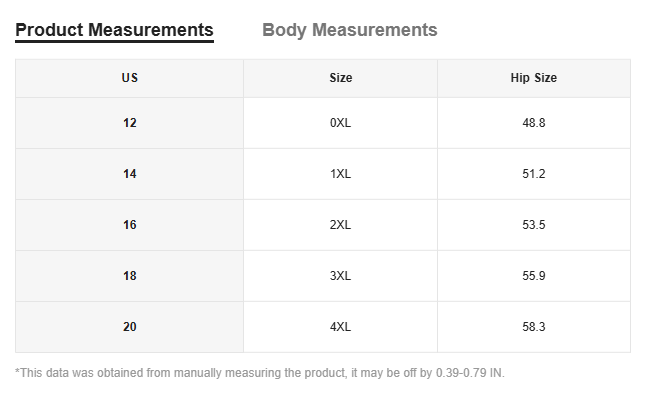This screenshot has height=407, width=656.
Task: Click the manual measurement disclaimer note
Action: point(260,373)
